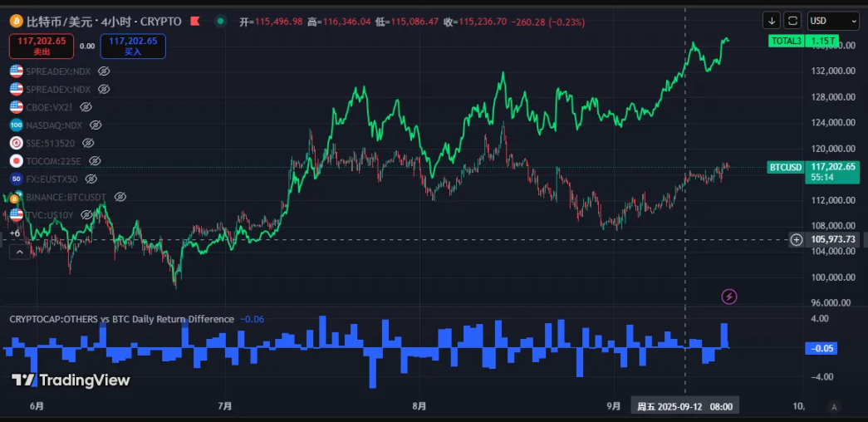Expand the +6 hidden indicators
868x422 pixels.
point(15,233)
